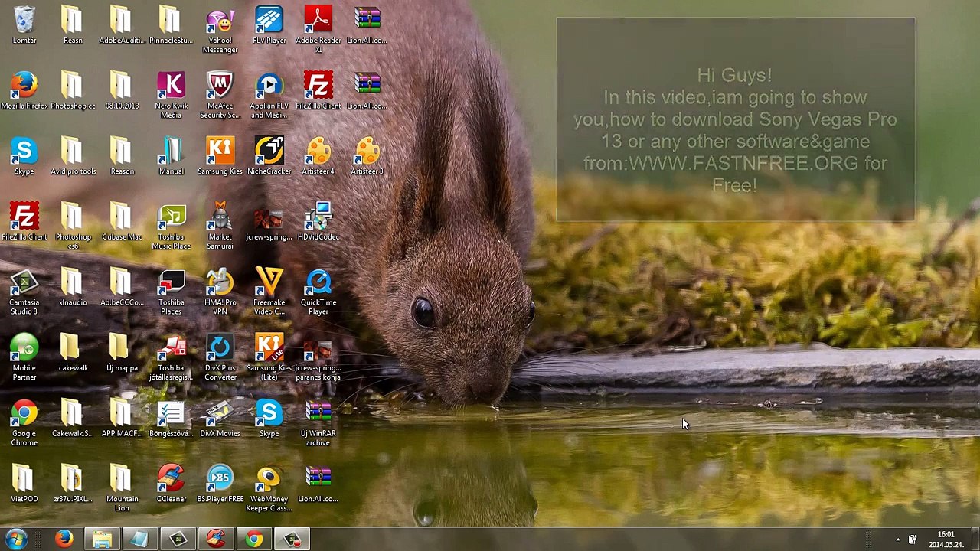
Task: Open HDVidCodec shortcut
Action: (318, 222)
